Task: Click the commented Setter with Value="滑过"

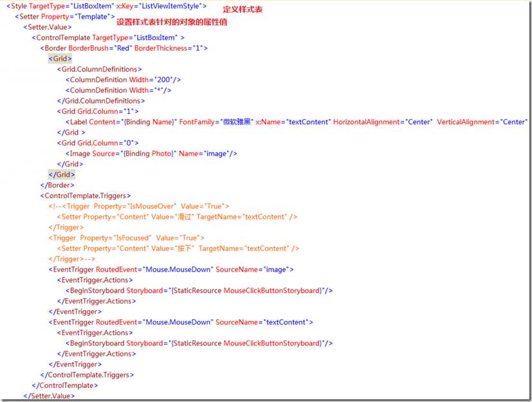Action: (177, 217)
